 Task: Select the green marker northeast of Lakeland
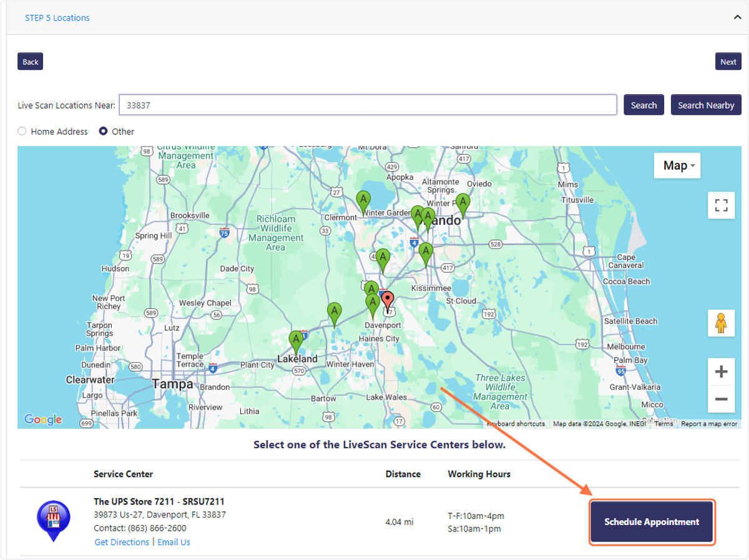point(335,314)
